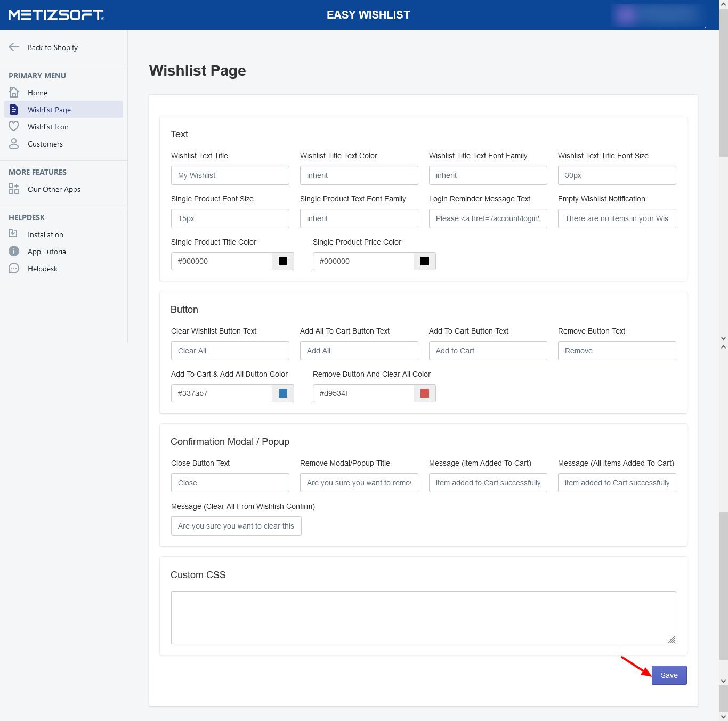Click the Clear Wishlist Button Text field
The image size is (728, 721).
pyautogui.click(x=230, y=351)
